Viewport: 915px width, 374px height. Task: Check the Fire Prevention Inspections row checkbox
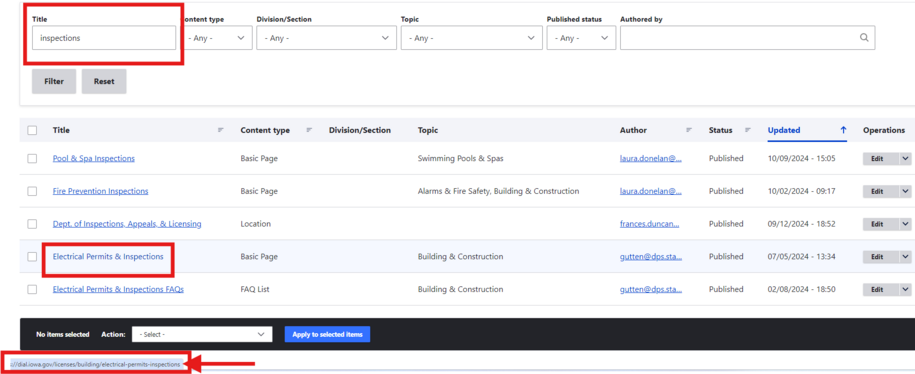pos(32,191)
